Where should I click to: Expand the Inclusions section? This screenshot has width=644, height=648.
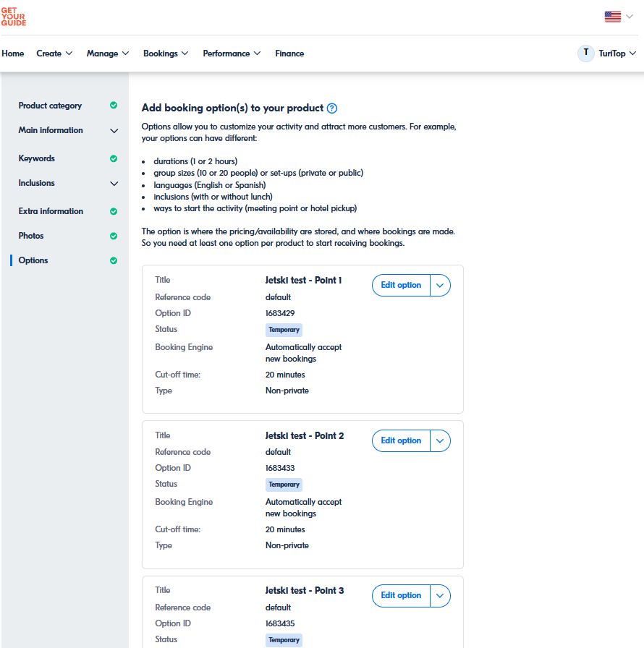pyautogui.click(x=114, y=184)
